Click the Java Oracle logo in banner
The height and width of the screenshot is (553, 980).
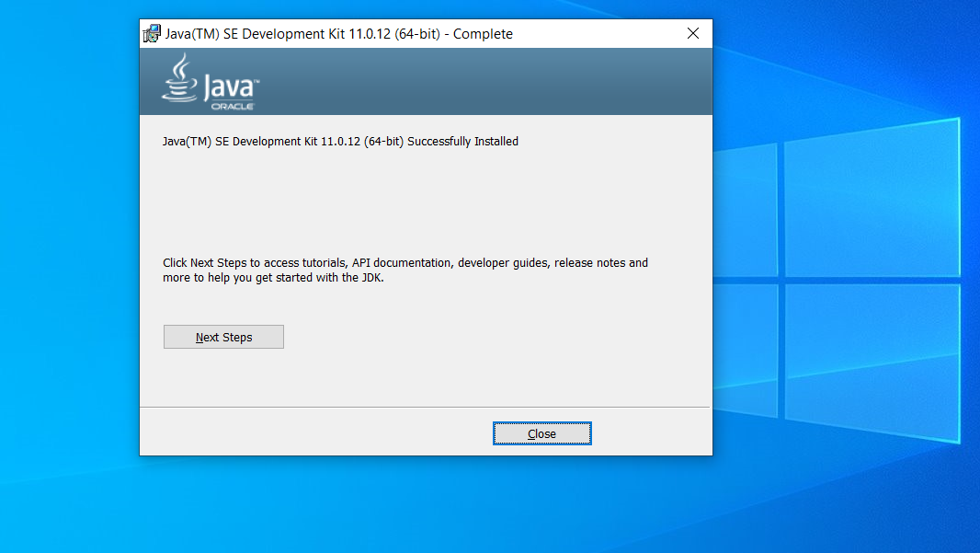pyautogui.click(x=210, y=82)
